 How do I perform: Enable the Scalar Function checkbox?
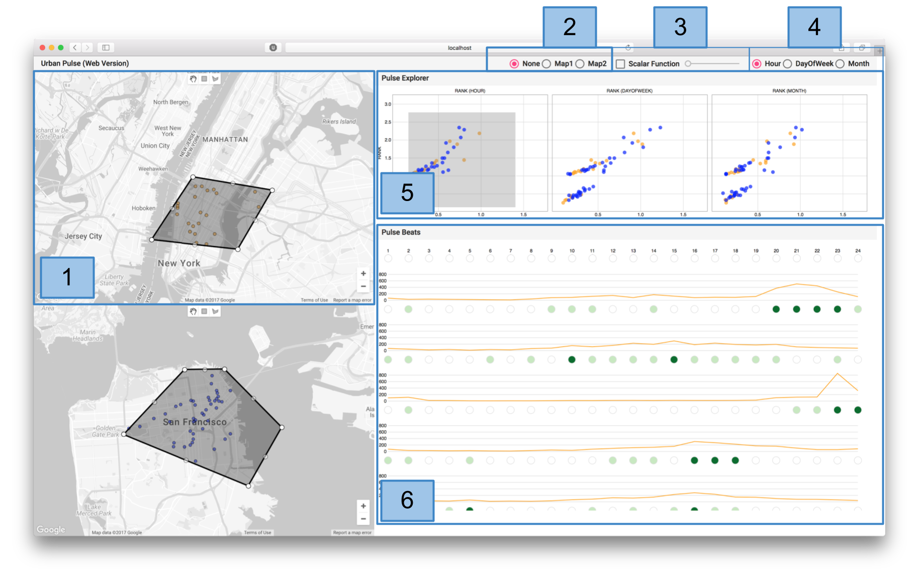tap(621, 64)
